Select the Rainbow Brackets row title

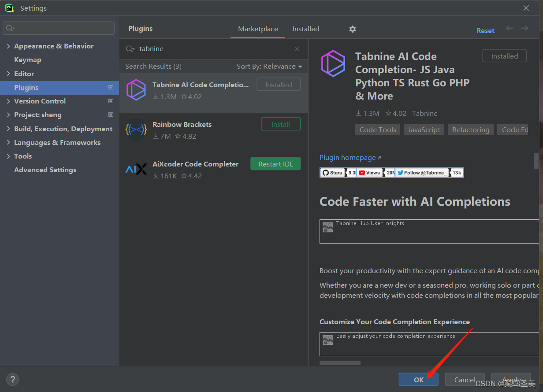pyautogui.click(x=182, y=125)
